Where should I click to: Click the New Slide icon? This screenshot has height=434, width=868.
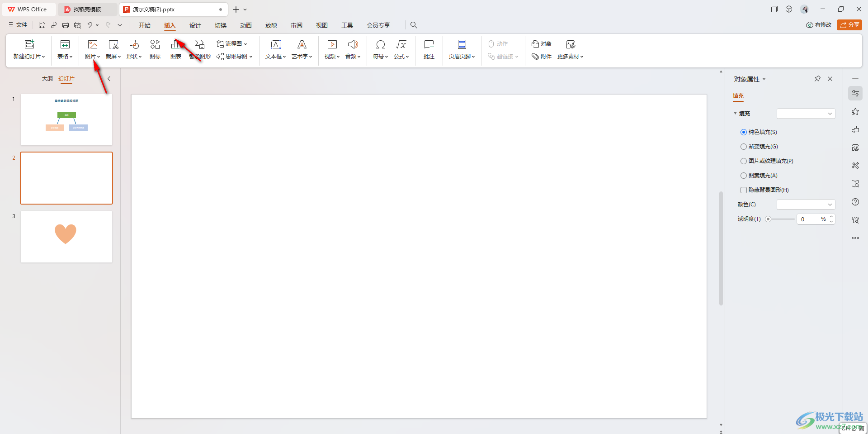click(29, 44)
